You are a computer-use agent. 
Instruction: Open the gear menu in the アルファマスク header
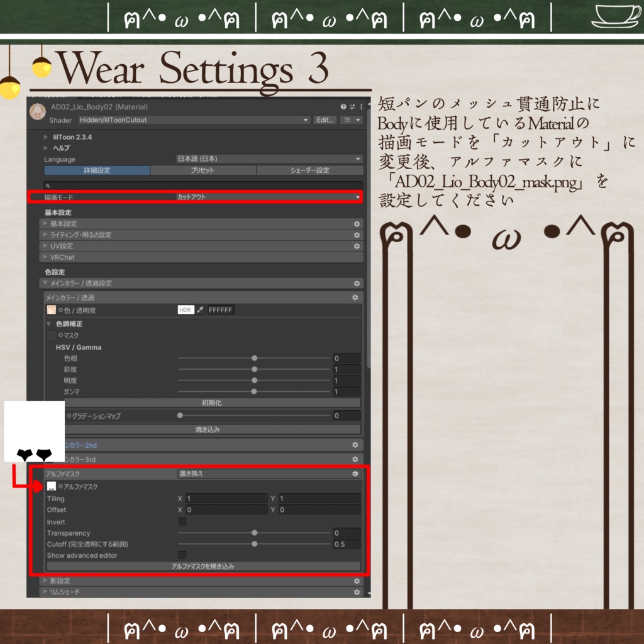click(355, 474)
